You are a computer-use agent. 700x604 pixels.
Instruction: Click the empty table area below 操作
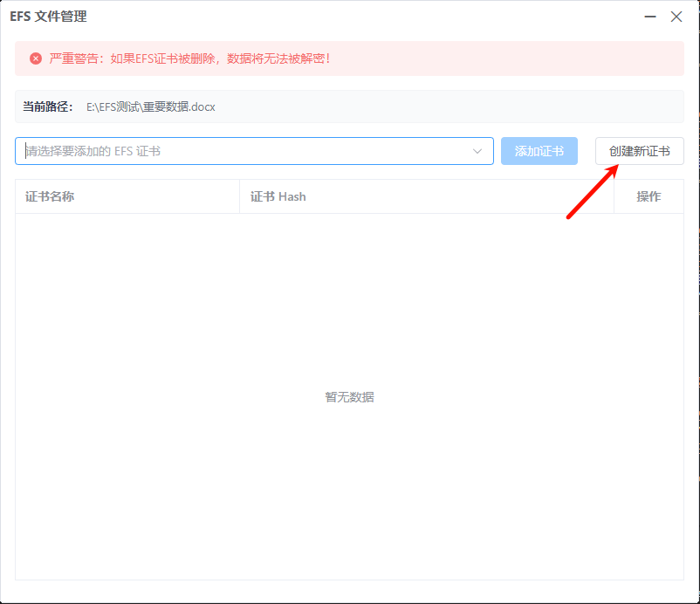click(x=649, y=305)
